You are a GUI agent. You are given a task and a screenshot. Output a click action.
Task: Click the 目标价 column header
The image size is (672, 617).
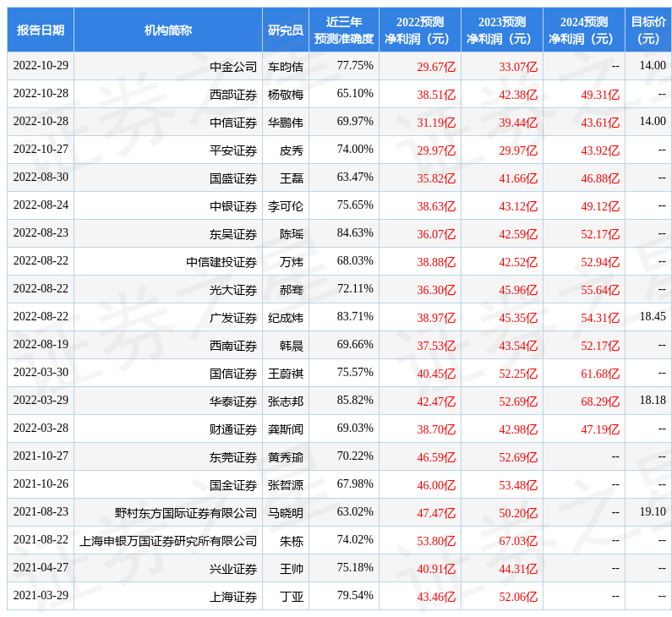[x=648, y=30]
